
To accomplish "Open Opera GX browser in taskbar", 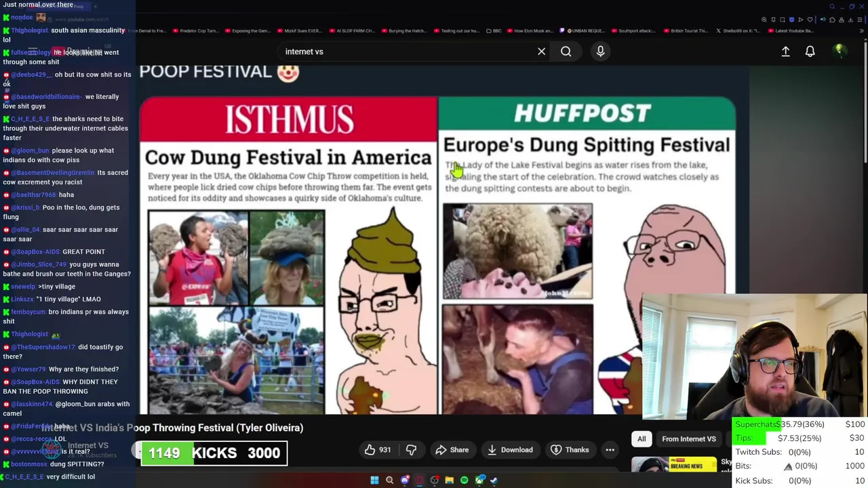I will tap(420, 480).
